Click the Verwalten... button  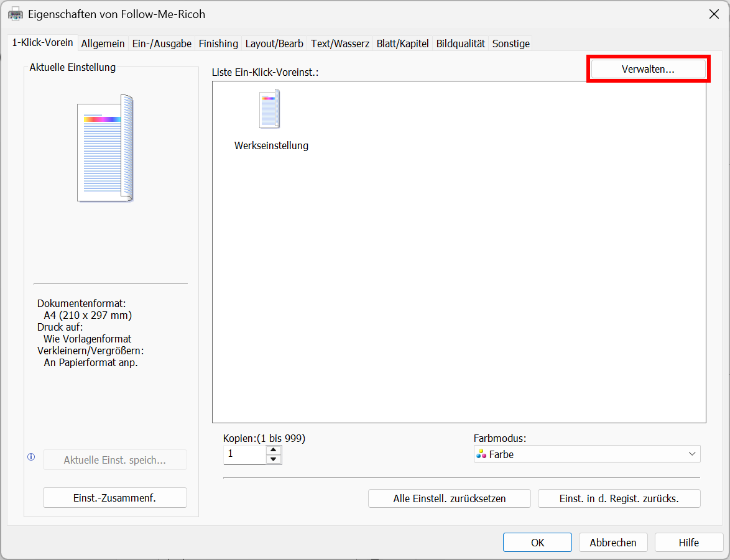click(x=647, y=70)
